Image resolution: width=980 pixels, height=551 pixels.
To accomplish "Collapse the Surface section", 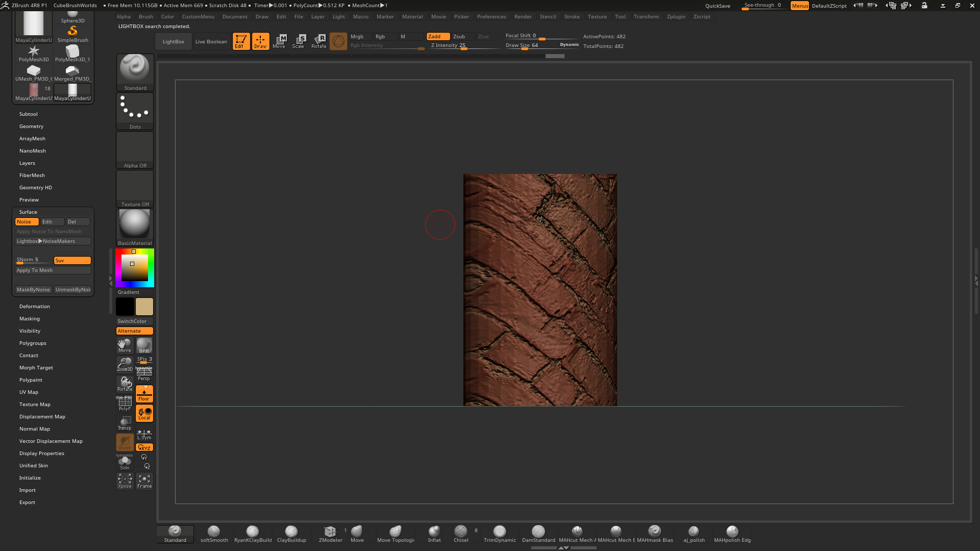I will 28,212.
